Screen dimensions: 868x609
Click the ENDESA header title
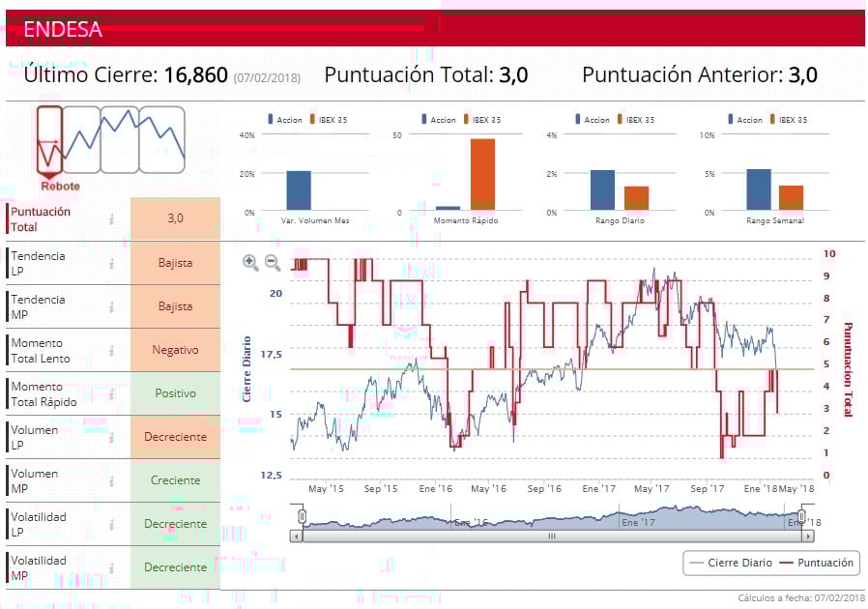click(63, 29)
